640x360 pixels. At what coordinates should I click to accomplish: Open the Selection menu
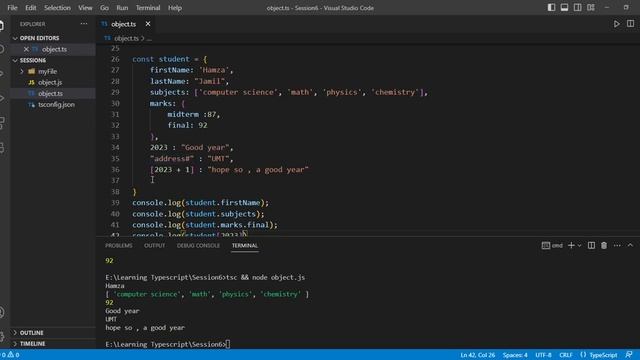(x=57, y=8)
